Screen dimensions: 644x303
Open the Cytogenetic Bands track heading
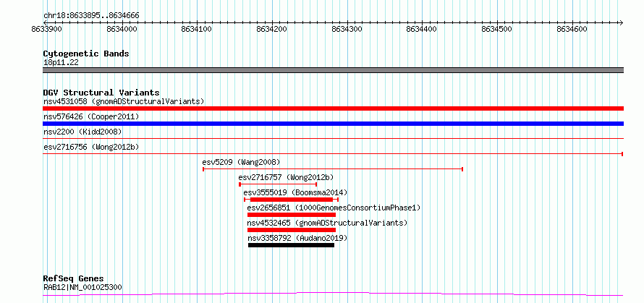coord(86,54)
